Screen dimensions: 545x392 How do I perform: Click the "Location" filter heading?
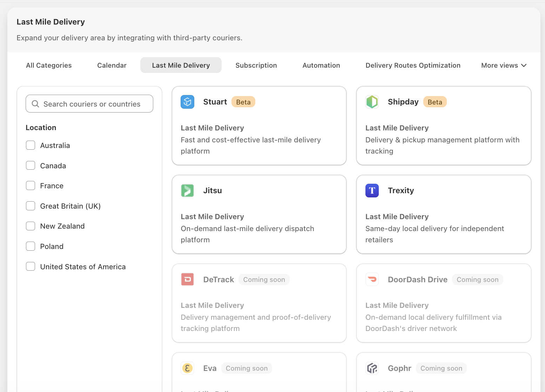41,128
